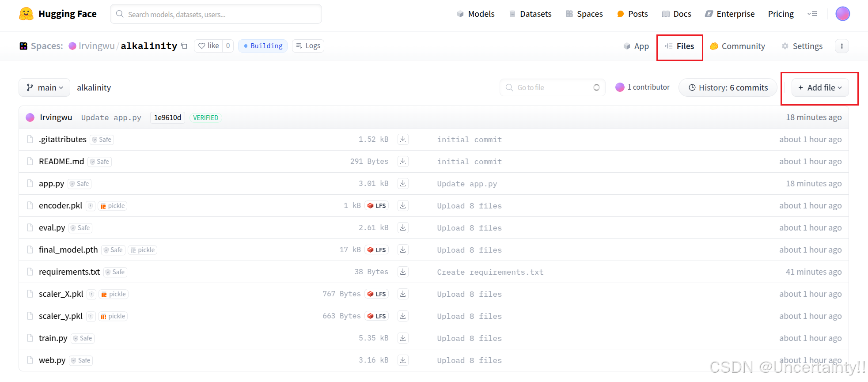
Task: Download the final_model.pth file
Action: pyautogui.click(x=403, y=250)
